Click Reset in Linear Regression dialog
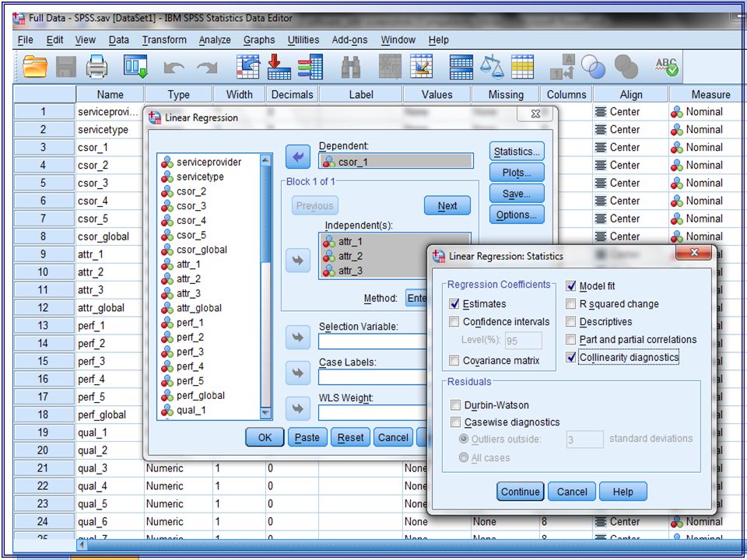This screenshot has height=560, width=747. click(x=350, y=437)
